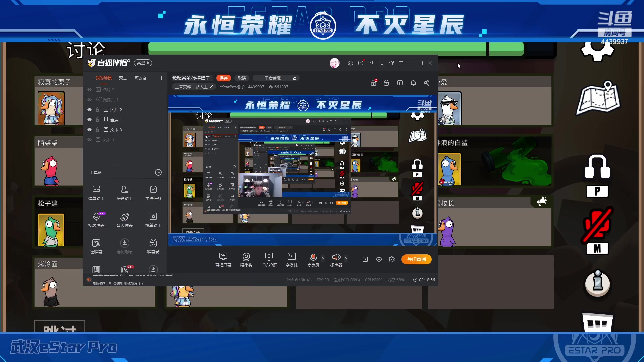Toggle speaker 扬声器 mute
Viewport: 644px width, 362px height.
click(x=336, y=260)
